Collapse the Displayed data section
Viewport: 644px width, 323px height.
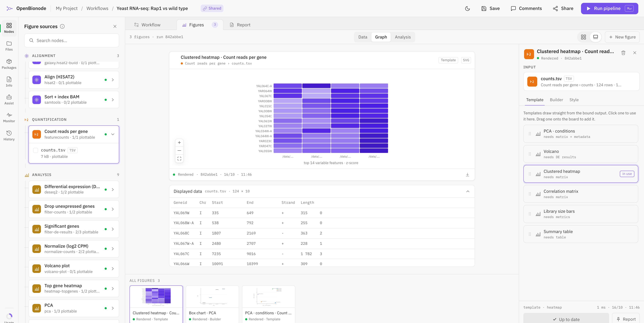(x=468, y=191)
